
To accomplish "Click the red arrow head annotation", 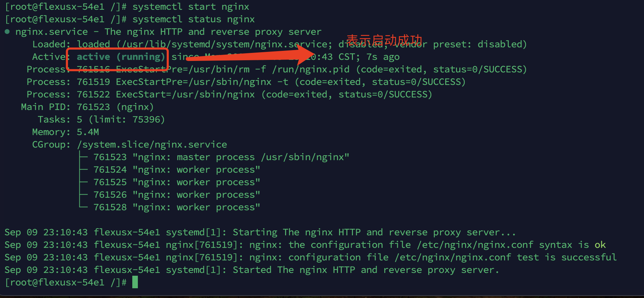I will [x=304, y=54].
